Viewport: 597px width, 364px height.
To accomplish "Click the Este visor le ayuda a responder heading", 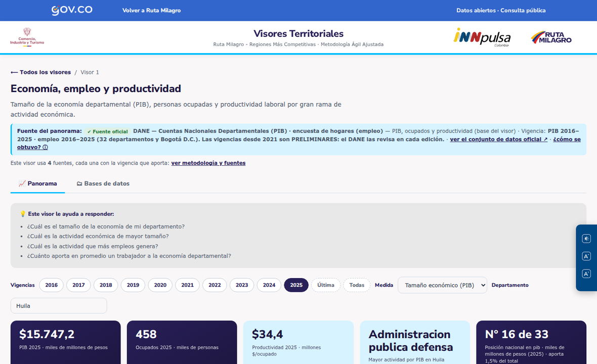I will pos(67,214).
